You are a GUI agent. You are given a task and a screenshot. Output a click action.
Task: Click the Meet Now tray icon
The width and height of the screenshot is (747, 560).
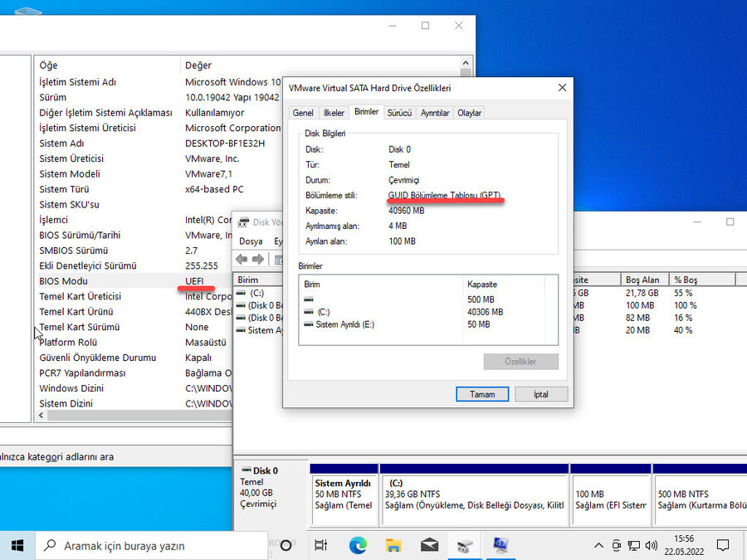[617, 545]
